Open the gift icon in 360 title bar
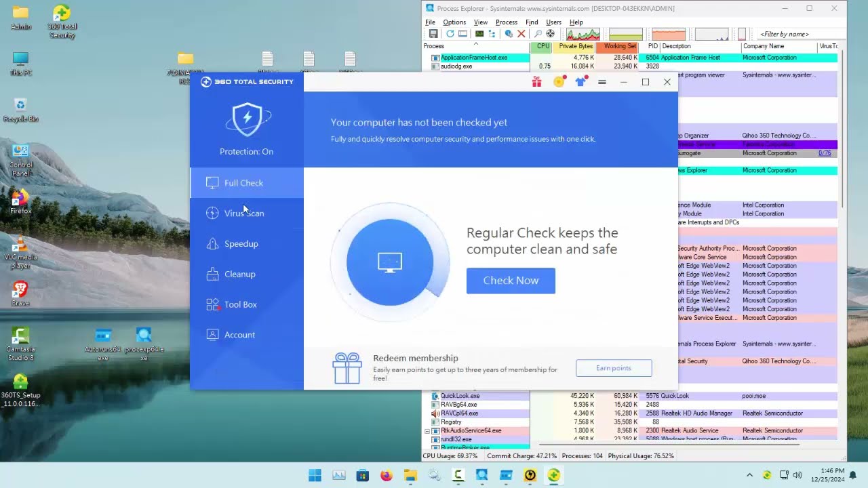This screenshot has width=868, height=488. coord(536,82)
